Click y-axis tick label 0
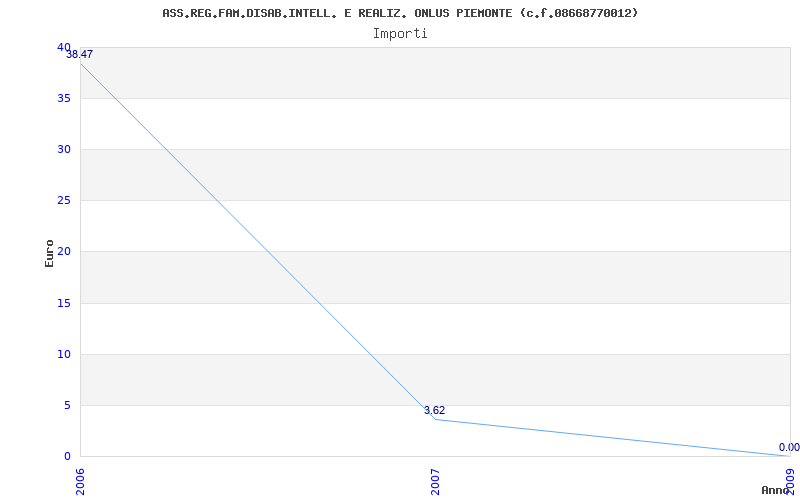This screenshot has height=500, width=800. point(67,456)
